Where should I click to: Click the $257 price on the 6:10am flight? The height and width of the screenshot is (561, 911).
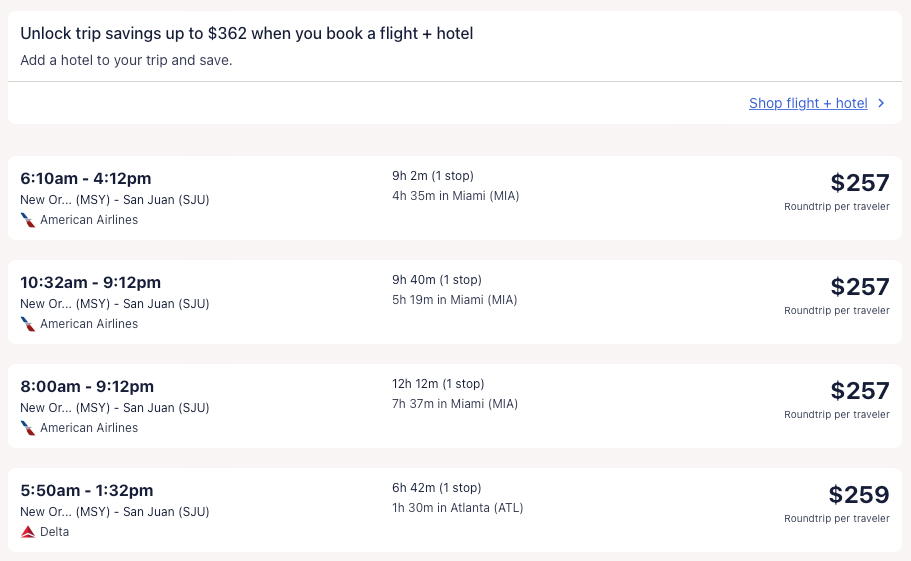click(859, 183)
